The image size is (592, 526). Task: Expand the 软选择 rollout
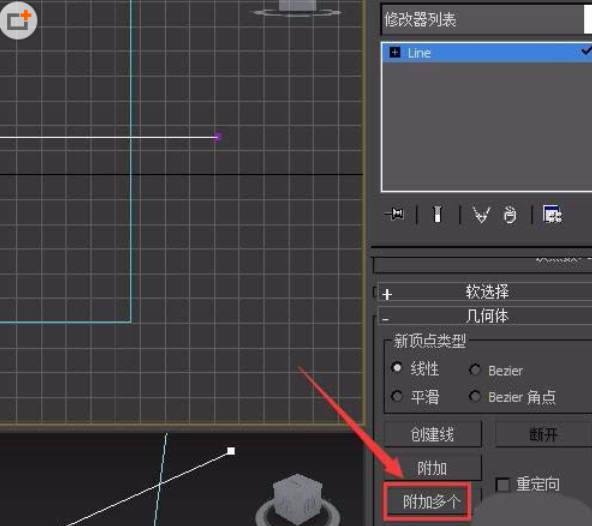(485, 292)
